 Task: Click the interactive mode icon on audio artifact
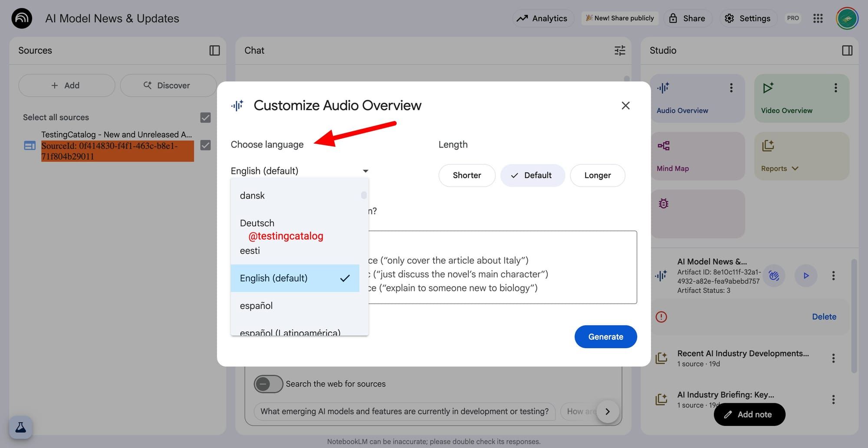(774, 275)
